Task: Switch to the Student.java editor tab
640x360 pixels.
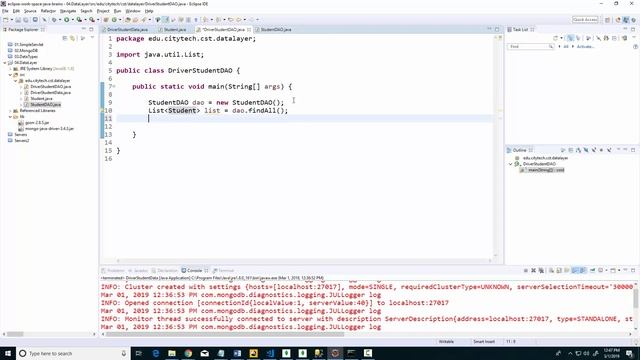Action: point(175,29)
